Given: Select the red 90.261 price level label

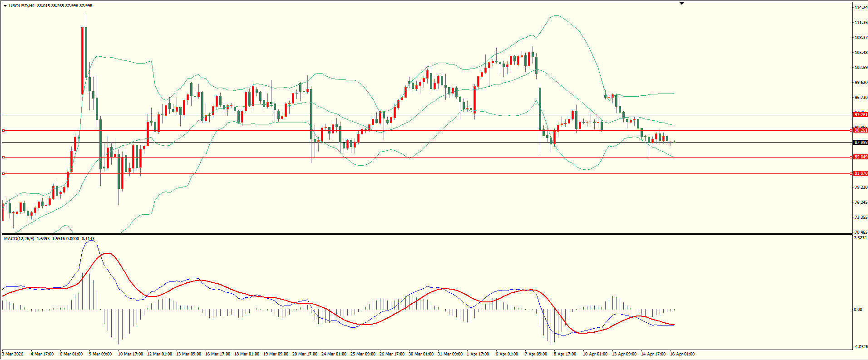Looking at the screenshot, I should tap(860, 130).
